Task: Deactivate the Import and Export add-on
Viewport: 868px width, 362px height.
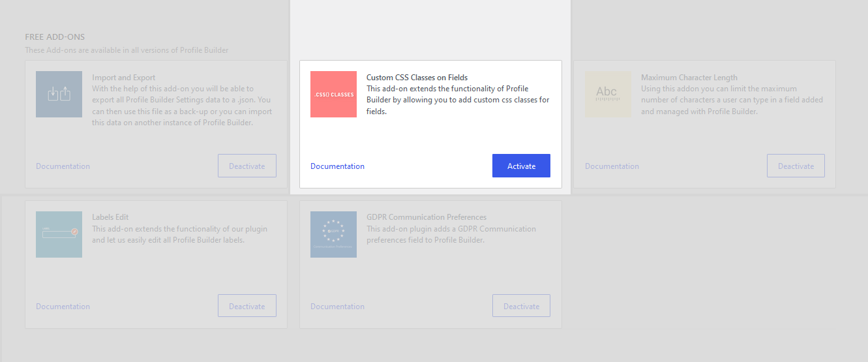Action: (x=247, y=166)
